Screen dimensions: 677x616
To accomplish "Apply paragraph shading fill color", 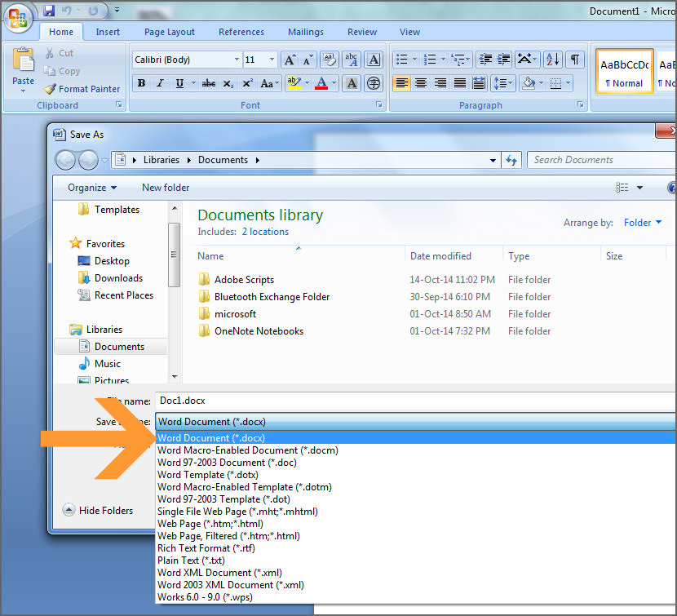I will pyautogui.click(x=529, y=83).
